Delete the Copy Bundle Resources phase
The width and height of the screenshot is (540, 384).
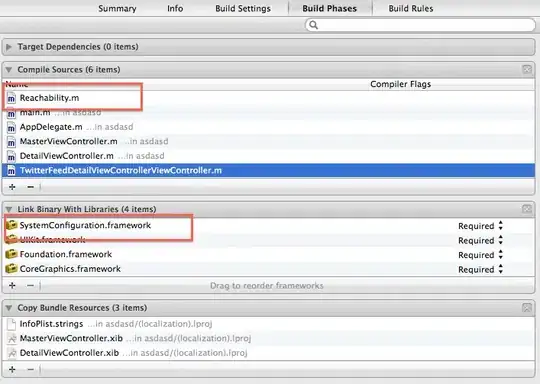tap(527, 308)
